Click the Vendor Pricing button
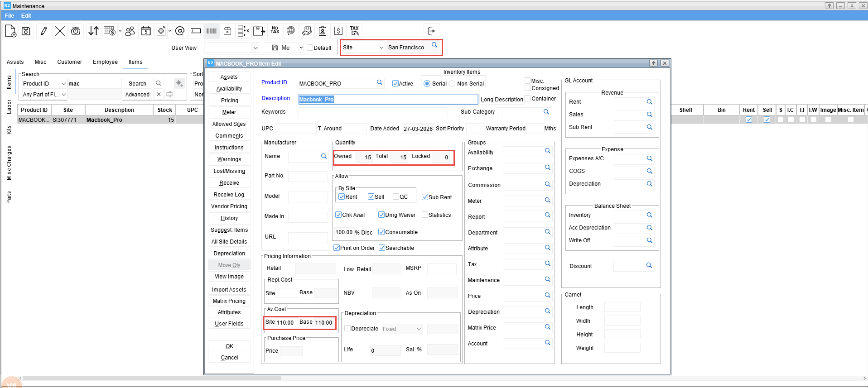The height and width of the screenshot is (388, 868). pos(229,206)
